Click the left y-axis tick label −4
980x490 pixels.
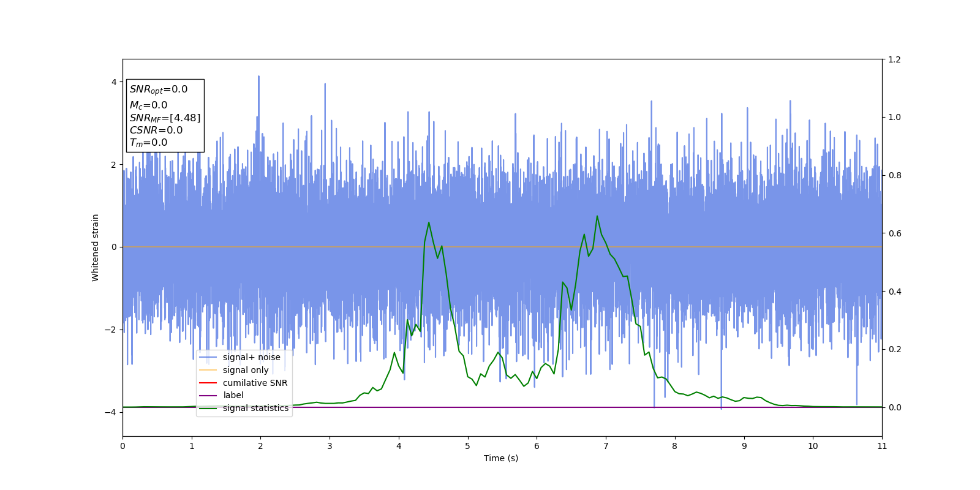coord(111,412)
